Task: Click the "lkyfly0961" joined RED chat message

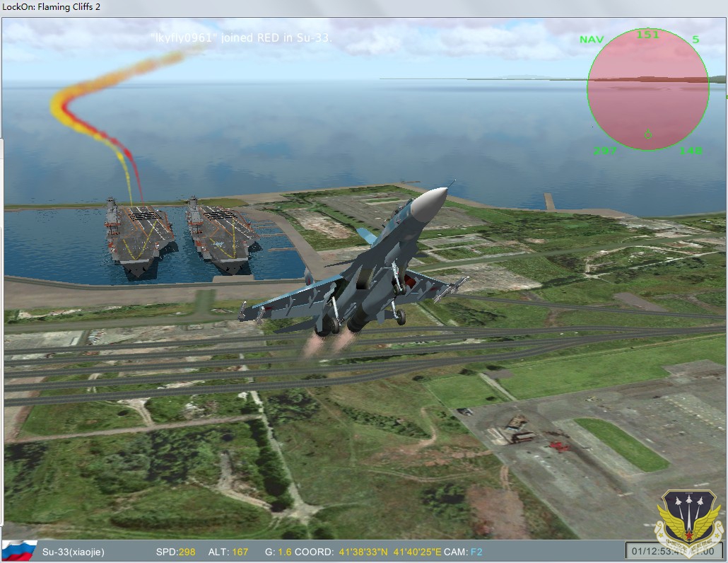Action: click(242, 38)
